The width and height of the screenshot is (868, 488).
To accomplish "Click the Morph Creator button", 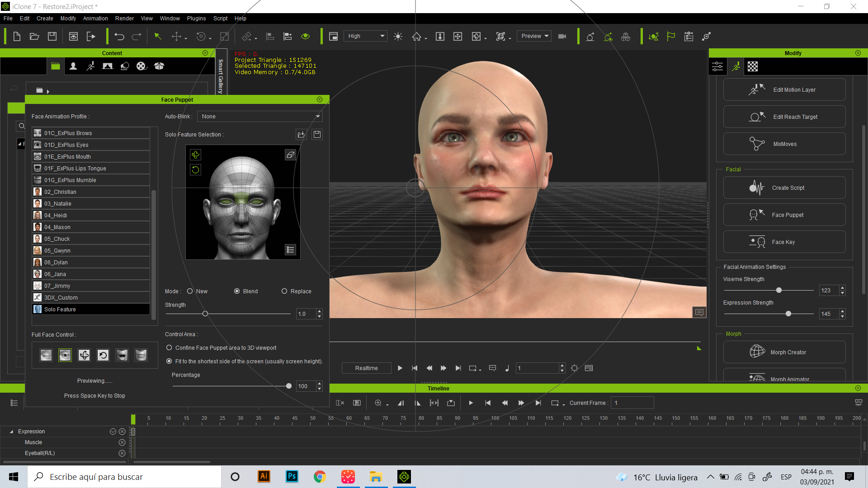I will pyautogui.click(x=784, y=352).
